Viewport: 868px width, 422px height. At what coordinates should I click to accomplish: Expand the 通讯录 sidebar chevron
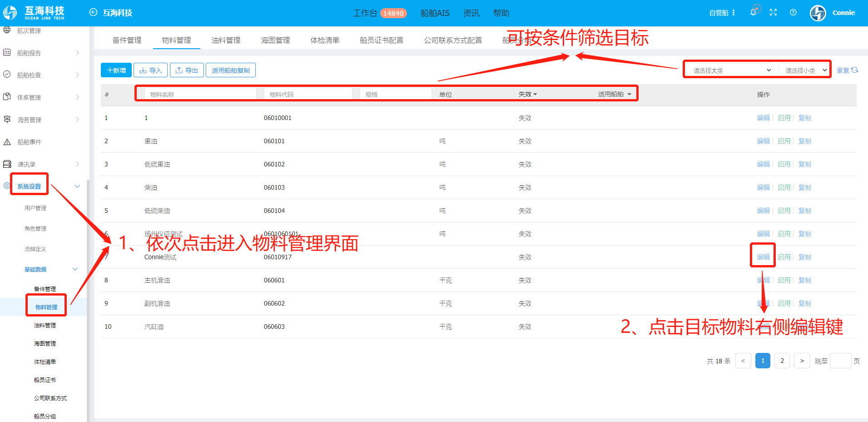pyautogui.click(x=77, y=164)
